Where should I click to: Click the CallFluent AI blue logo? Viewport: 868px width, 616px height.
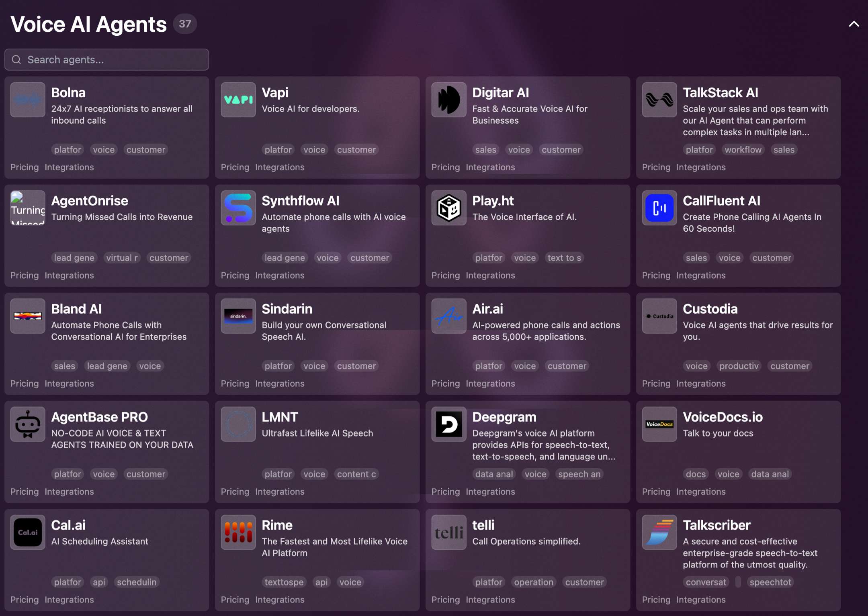[659, 208]
